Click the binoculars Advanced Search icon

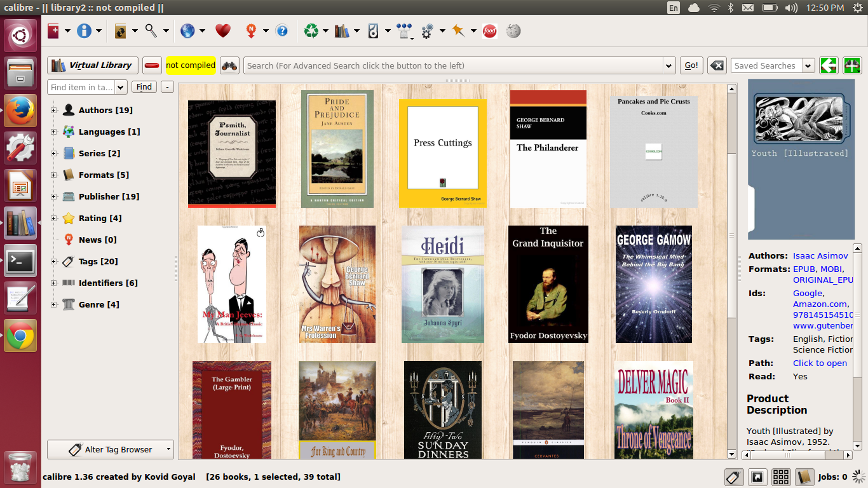[x=229, y=65]
